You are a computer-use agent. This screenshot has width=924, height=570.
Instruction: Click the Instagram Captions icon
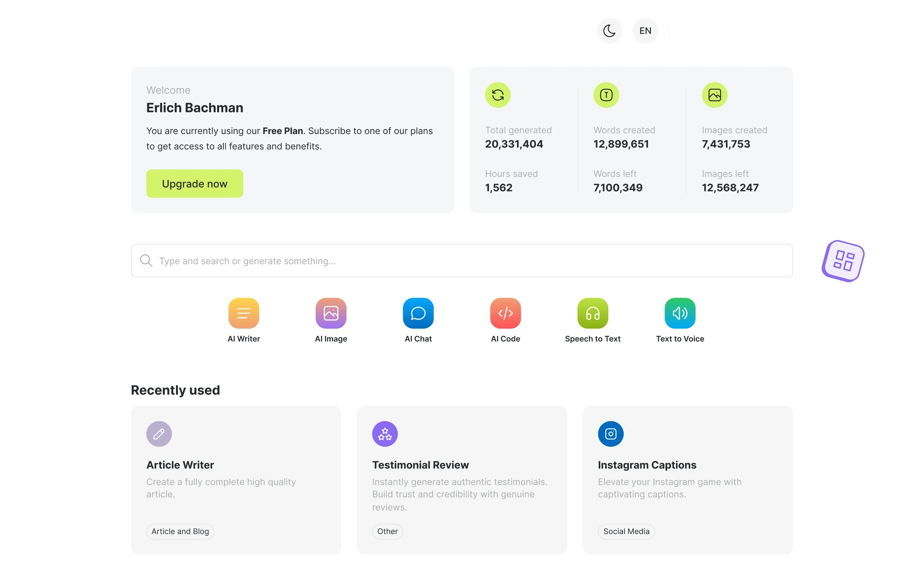[610, 434]
